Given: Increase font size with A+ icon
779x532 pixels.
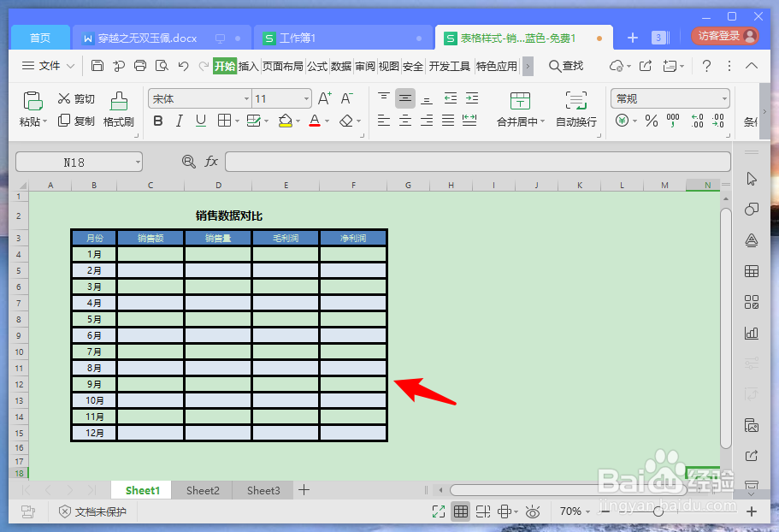Looking at the screenshot, I should pyautogui.click(x=324, y=98).
